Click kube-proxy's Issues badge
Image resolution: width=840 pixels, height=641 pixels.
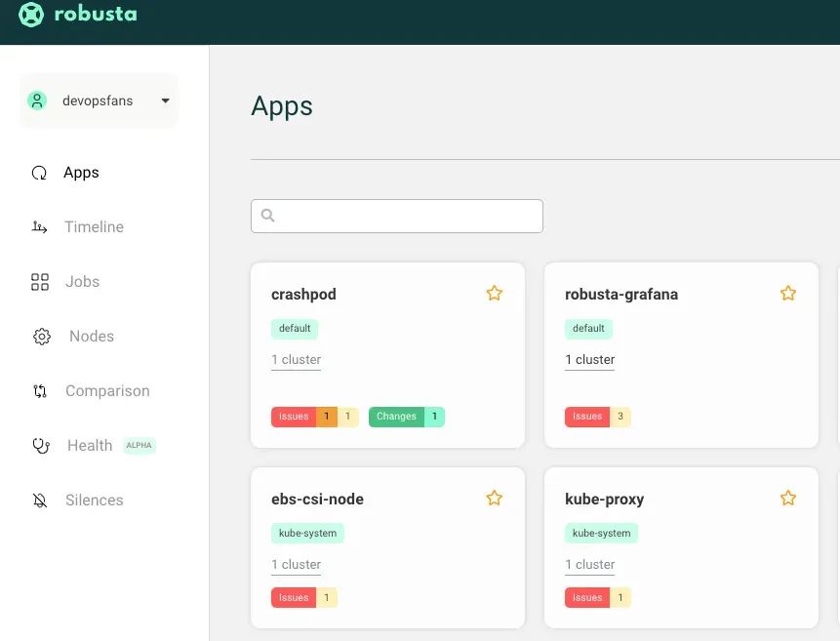click(x=587, y=598)
